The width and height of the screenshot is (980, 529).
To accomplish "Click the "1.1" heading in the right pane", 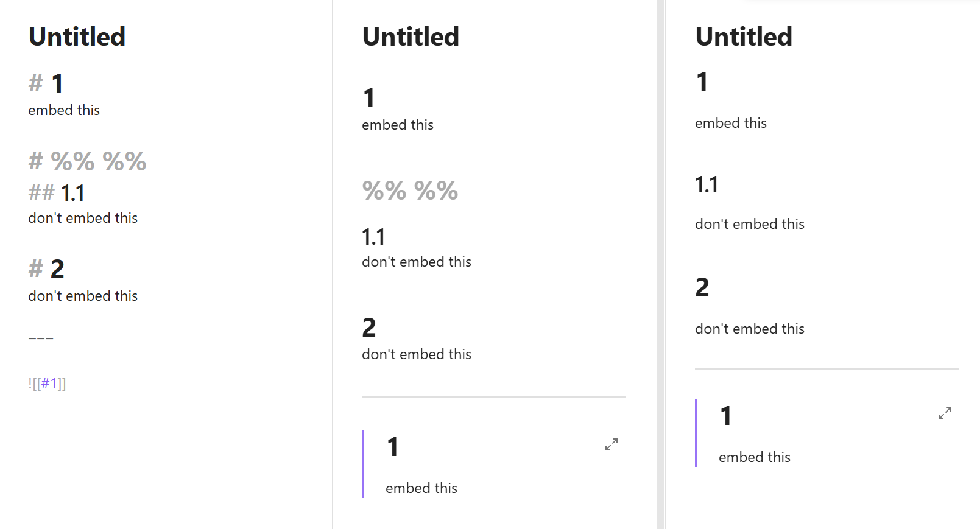I will pyautogui.click(x=707, y=184).
